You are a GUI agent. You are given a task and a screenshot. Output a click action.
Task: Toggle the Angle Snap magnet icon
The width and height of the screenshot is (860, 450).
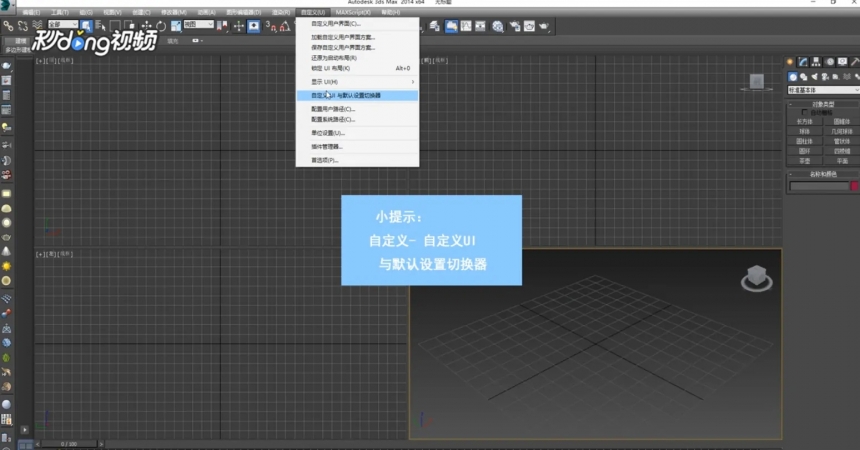285,26
